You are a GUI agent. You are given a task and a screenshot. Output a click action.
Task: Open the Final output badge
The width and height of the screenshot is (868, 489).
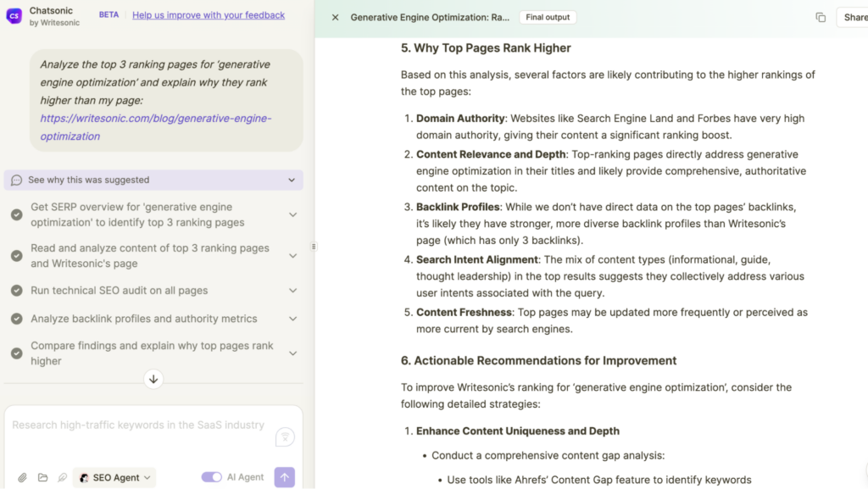coord(548,17)
